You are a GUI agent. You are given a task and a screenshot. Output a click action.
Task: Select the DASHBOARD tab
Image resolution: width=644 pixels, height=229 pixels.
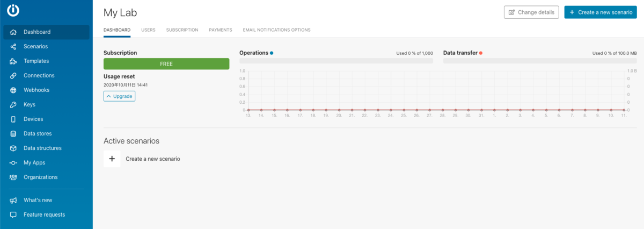tap(117, 30)
